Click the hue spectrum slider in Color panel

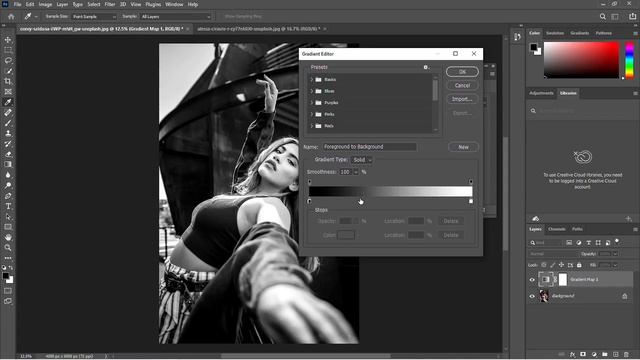(x=629, y=60)
